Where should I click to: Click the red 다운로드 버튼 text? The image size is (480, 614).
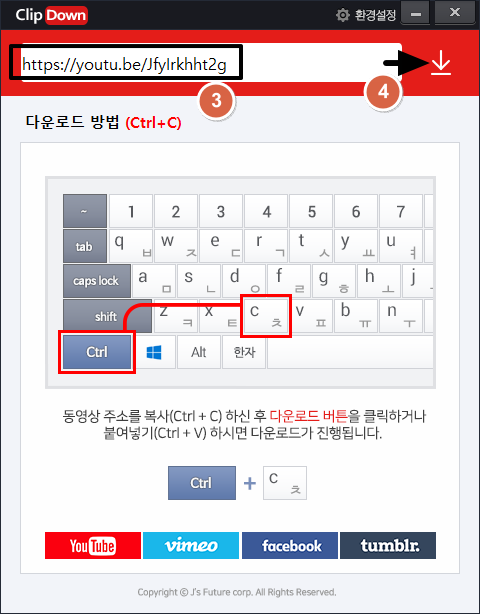pos(309,417)
